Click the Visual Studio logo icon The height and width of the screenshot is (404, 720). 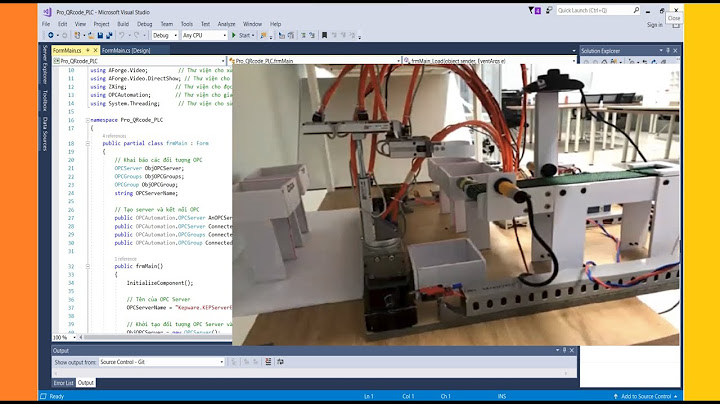tap(47, 12)
